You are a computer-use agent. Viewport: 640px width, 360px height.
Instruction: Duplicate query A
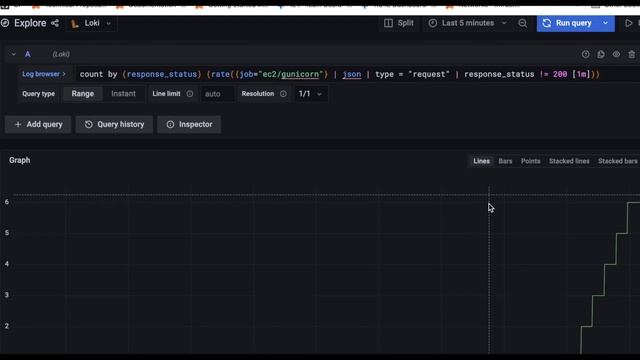coord(601,54)
